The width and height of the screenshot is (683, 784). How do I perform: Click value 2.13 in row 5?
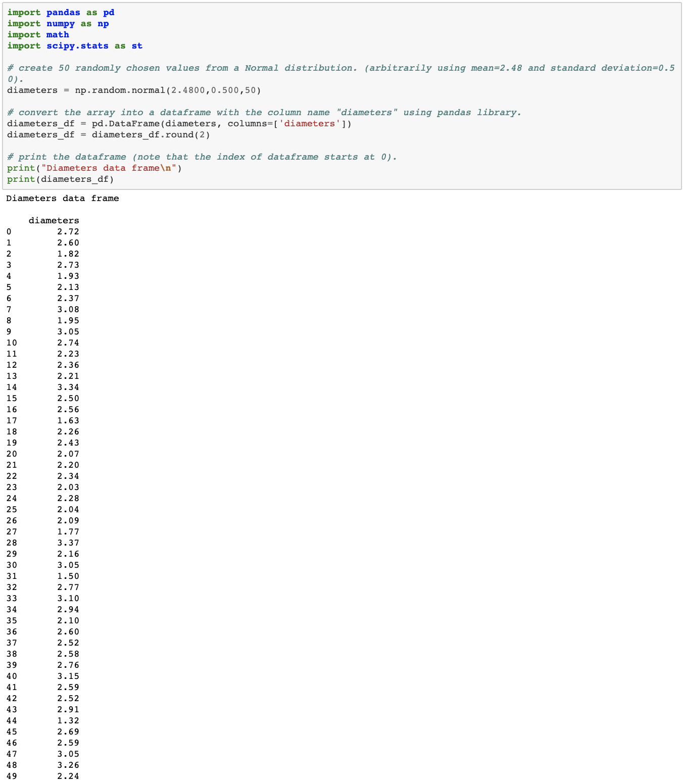68,287
